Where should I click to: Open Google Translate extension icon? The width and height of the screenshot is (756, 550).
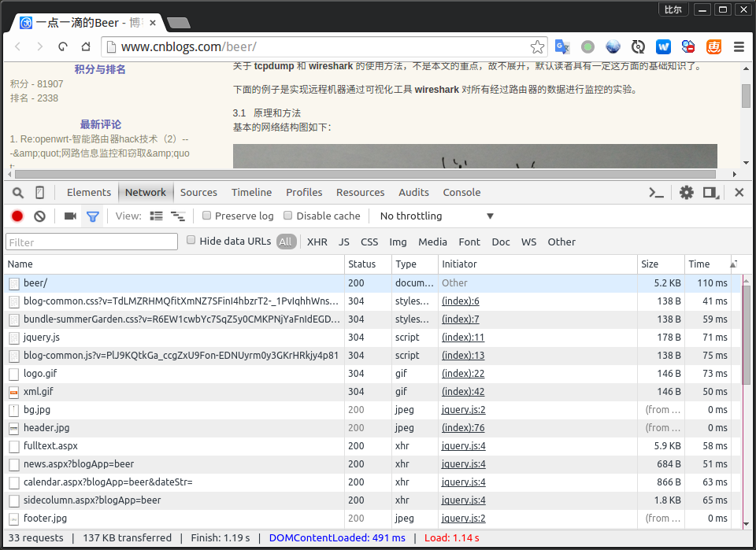point(562,46)
